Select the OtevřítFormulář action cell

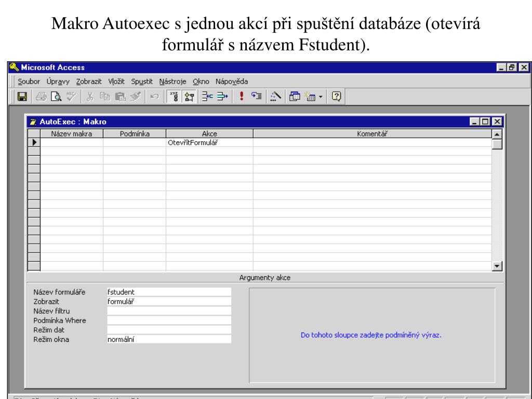(x=209, y=142)
